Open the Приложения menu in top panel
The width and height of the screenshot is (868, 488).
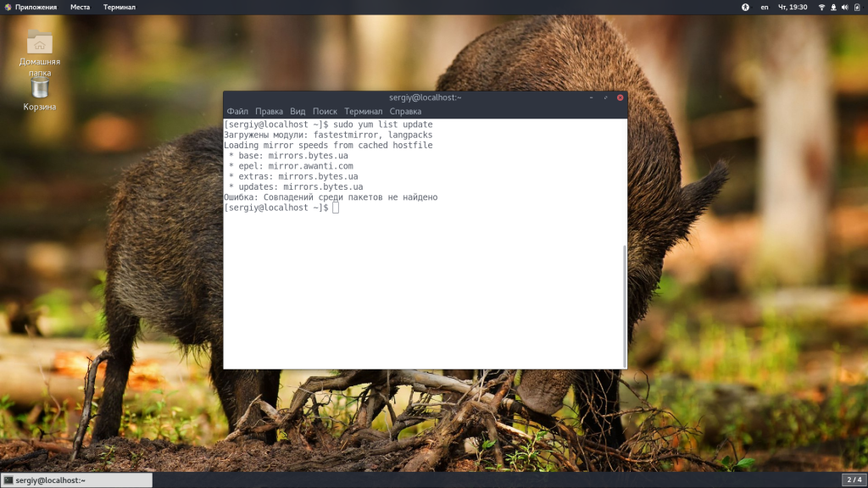tap(36, 7)
